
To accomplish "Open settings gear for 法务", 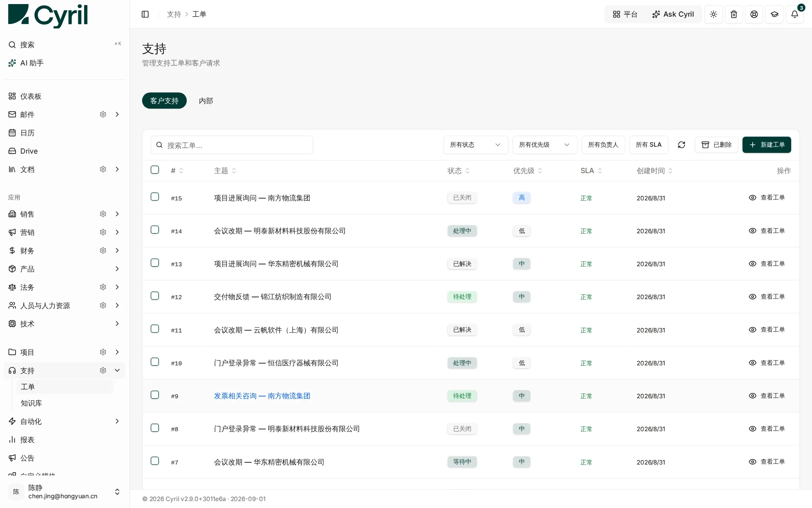I will [x=103, y=287].
